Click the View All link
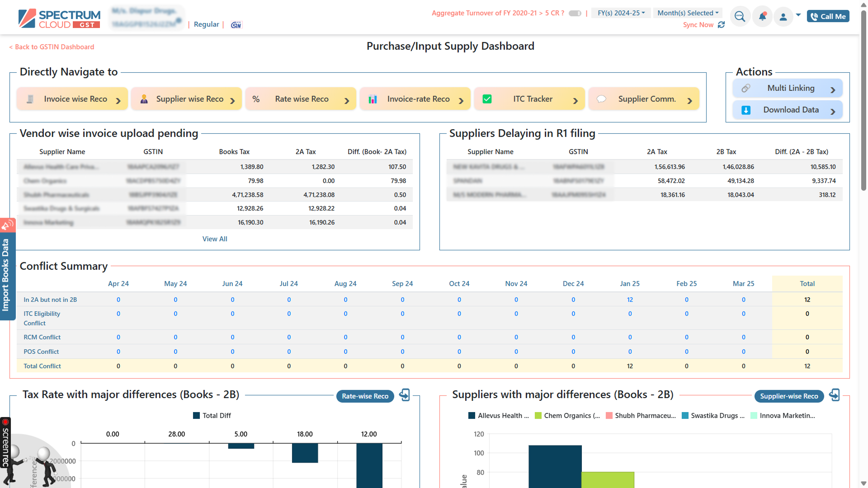 [215, 239]
